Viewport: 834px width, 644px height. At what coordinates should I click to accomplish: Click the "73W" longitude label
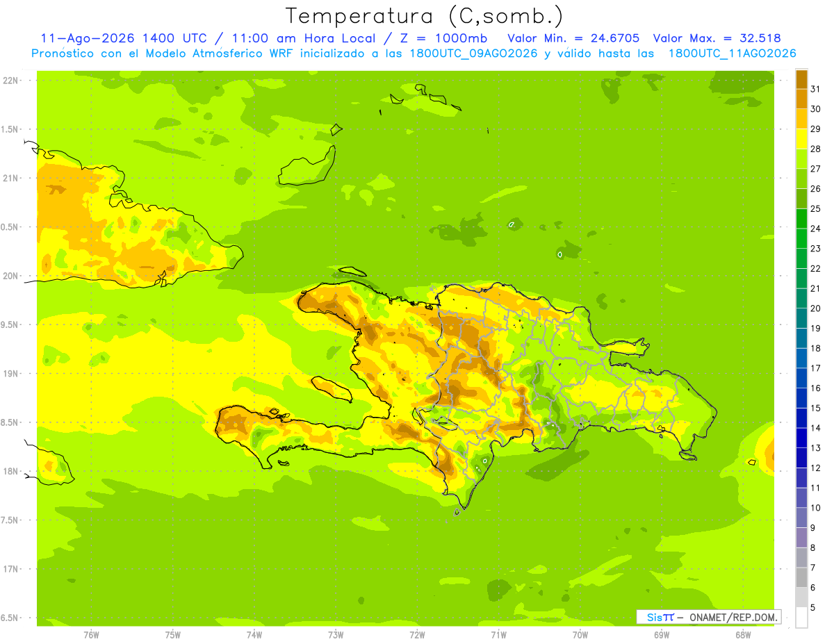tap(336, 635)
